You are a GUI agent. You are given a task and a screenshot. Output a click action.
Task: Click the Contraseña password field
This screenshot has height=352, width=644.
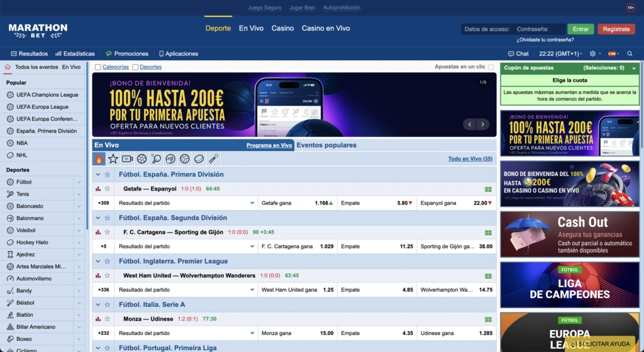point(539,29)
